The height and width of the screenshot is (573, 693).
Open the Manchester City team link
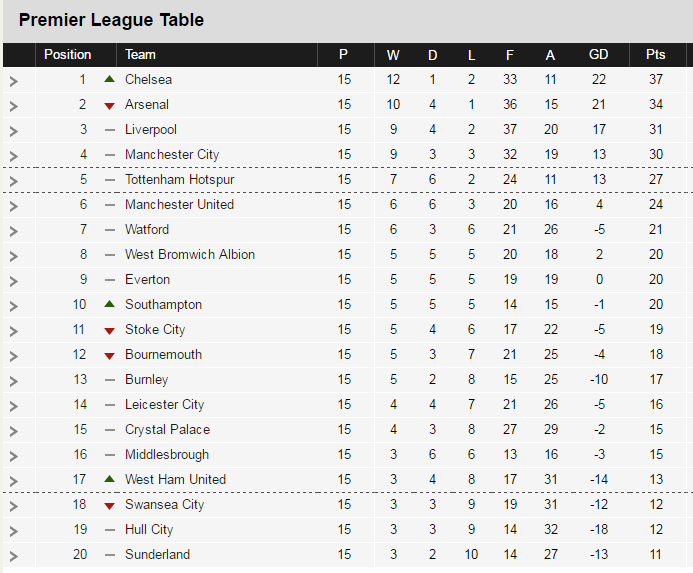click(x=172, y=154)
